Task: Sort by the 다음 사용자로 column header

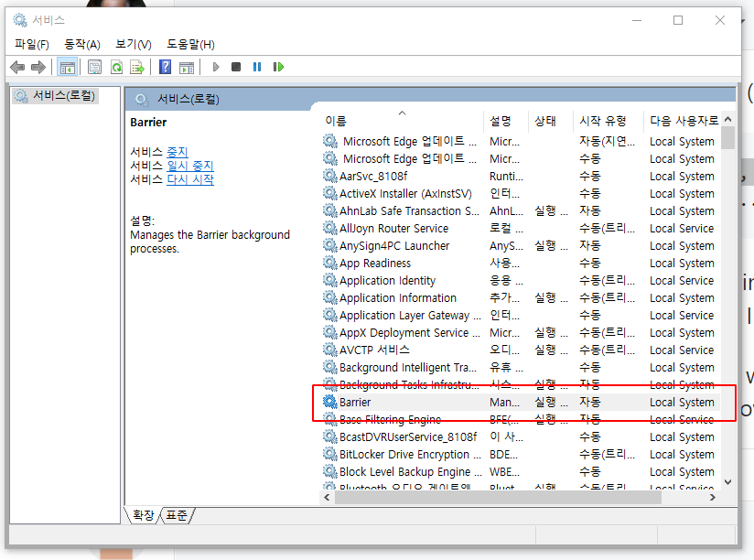Action: [683, 121]
